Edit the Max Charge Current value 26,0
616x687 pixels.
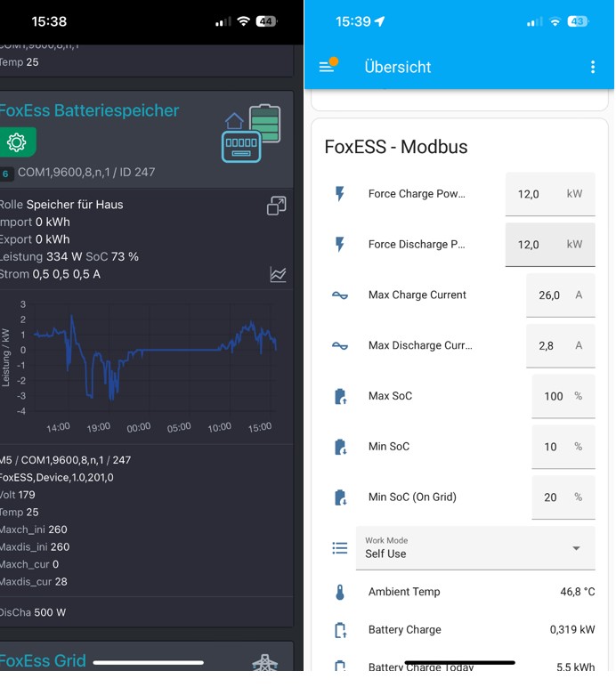click(x=560, y=295)
